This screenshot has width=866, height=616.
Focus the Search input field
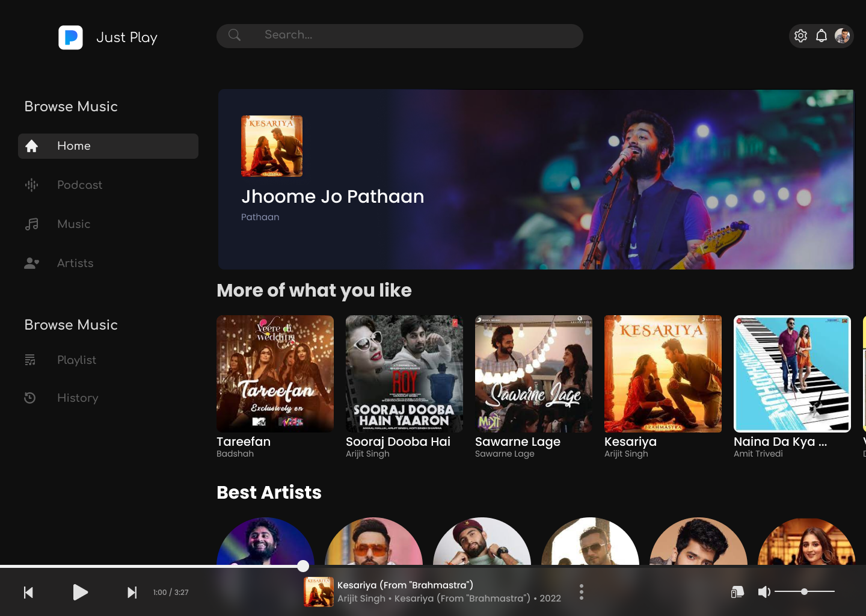[400, 36]
